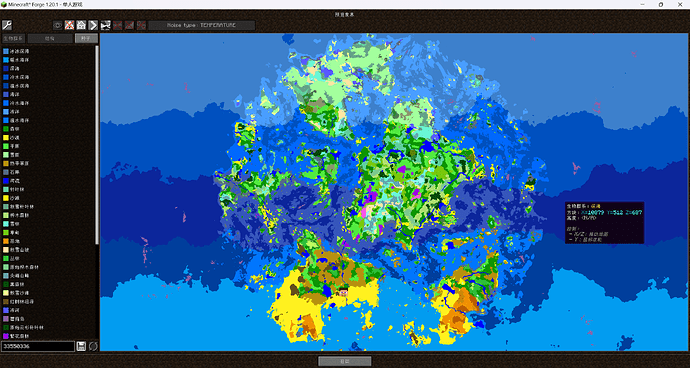This screenshot has height=368, width=690.
Task: Select the 丛林 biome row
Action: (x=48, y=258)
